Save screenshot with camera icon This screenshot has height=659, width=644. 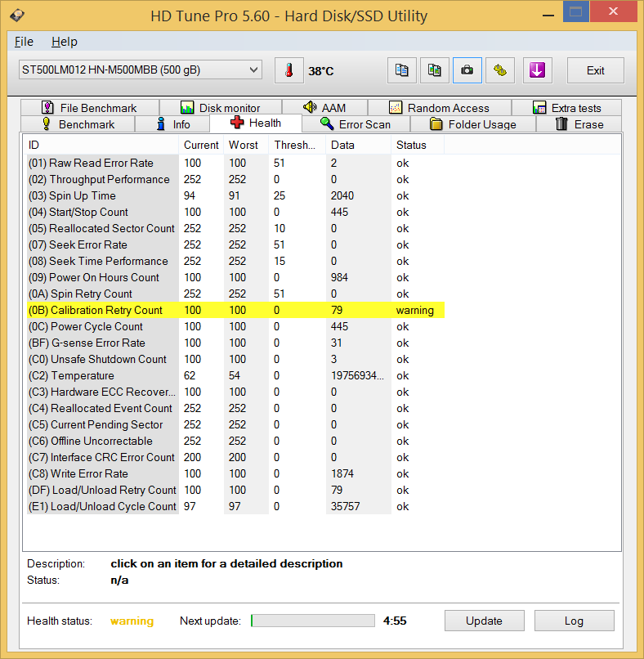[467, 70]
